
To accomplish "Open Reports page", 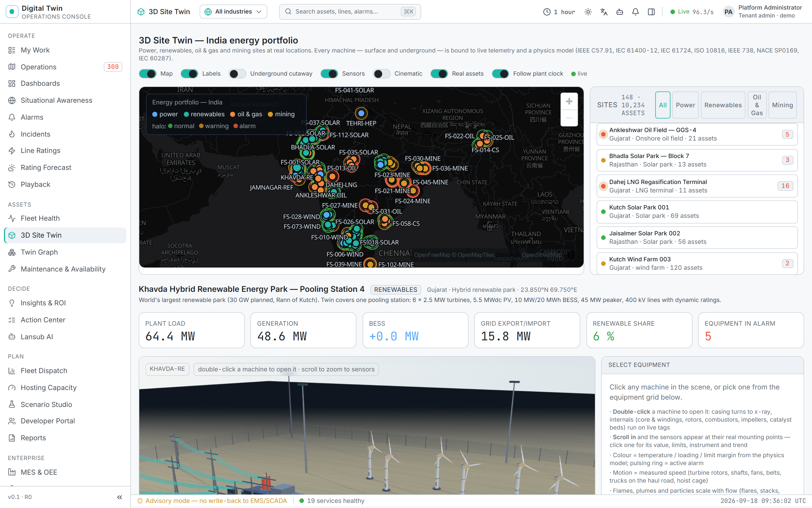I will [x=65, y=438].
